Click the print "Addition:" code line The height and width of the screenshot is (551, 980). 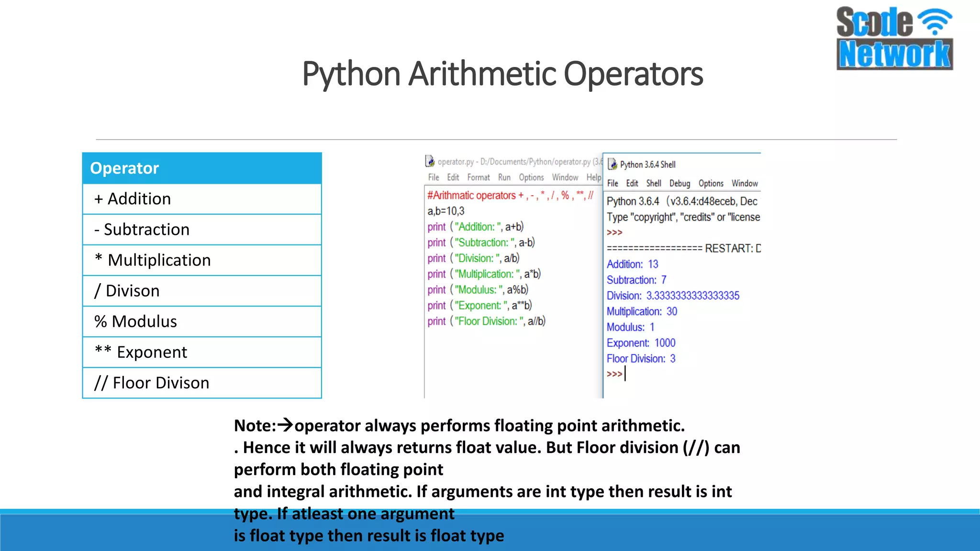(x=476, y=227)
